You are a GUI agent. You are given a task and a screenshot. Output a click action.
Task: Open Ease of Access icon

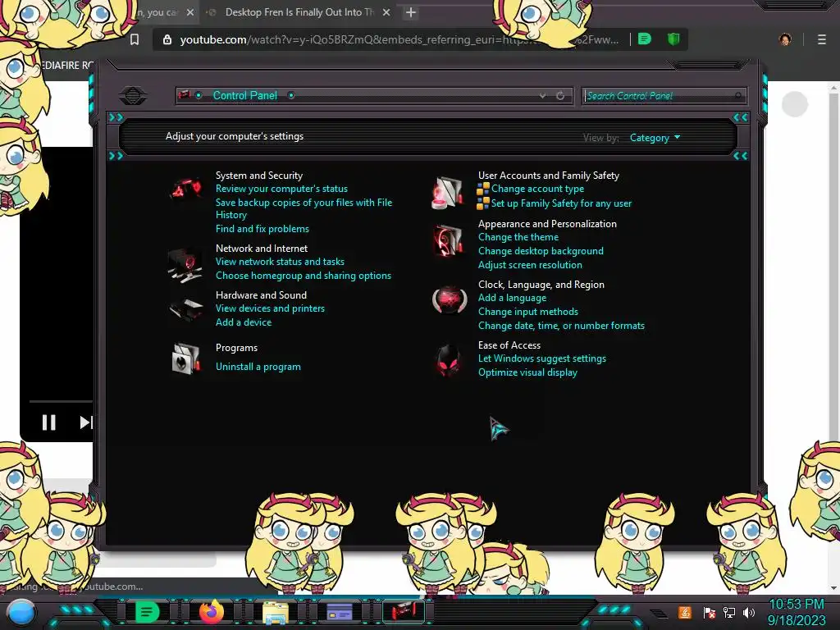point(449,359)
